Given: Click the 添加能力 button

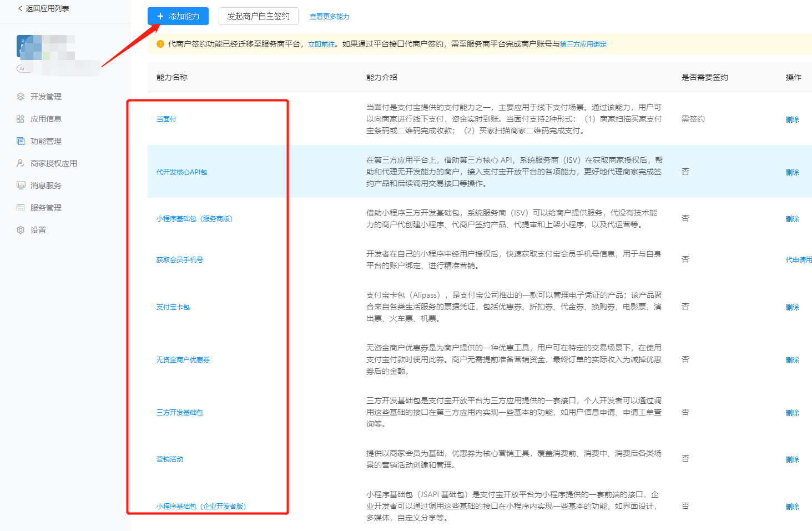Looking at the screenshot, I should pyautogui.click(x=178, y=16).
